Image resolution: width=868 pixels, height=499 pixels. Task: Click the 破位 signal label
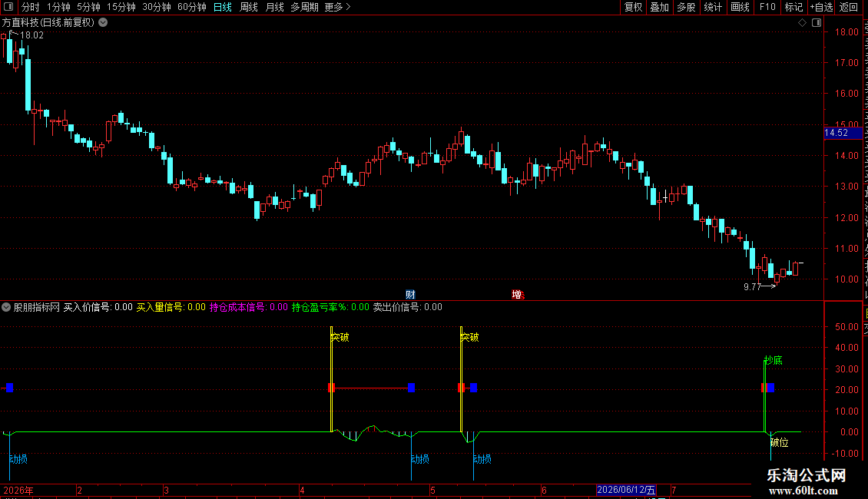pos(780,442)
